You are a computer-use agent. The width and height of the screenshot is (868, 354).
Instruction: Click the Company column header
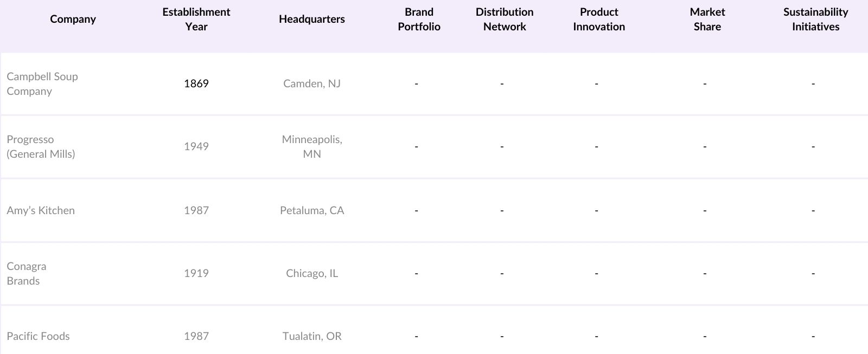coord(73,19)
